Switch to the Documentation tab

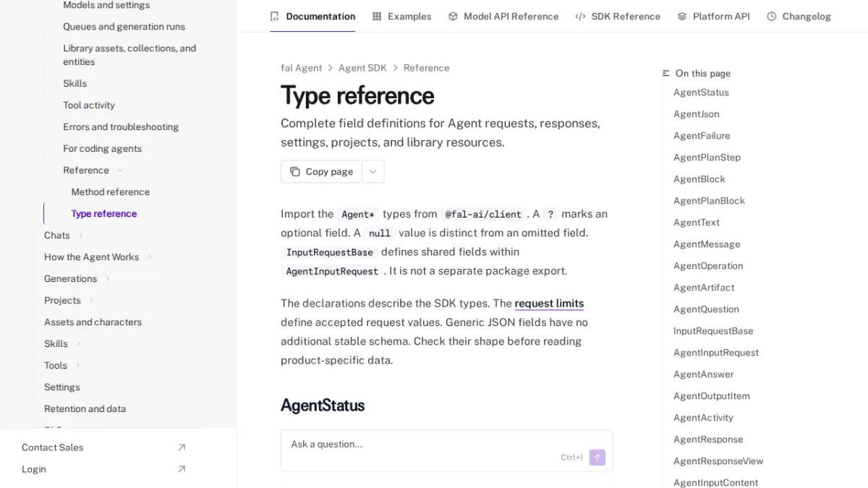pos(312,16)
